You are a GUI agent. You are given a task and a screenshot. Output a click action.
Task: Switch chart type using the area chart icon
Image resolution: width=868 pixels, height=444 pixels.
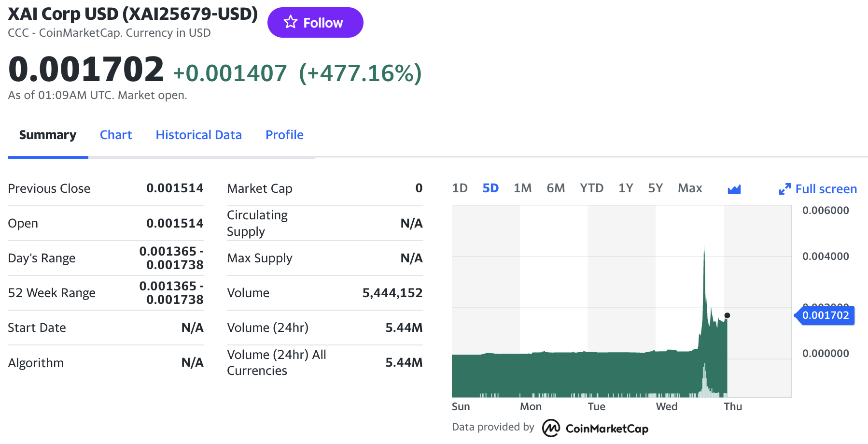click(x=734, y=189)
